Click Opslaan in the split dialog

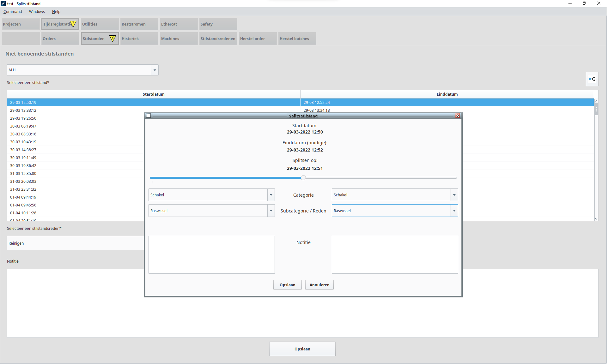pos(287,285)
